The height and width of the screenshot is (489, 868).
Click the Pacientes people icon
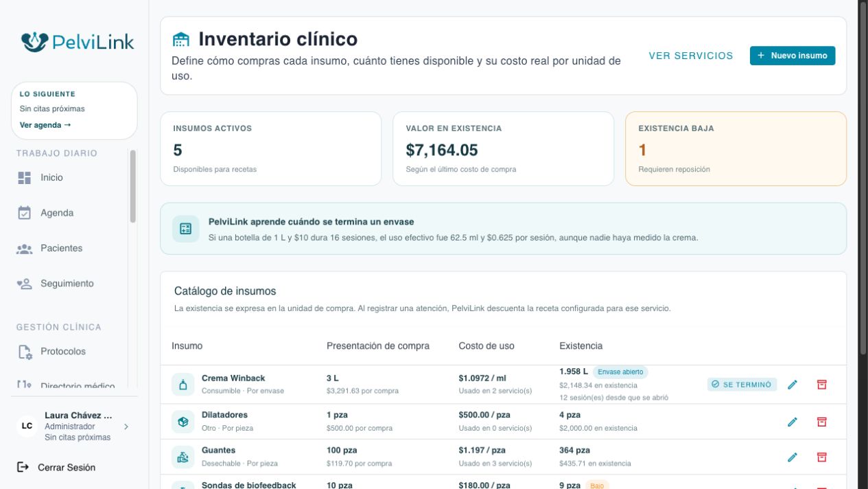pyautogui.click(x=25, y=249)
